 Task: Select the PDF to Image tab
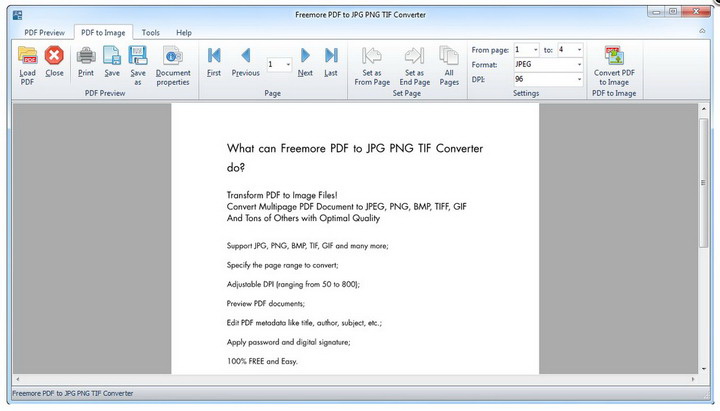[x=103, y=33]
